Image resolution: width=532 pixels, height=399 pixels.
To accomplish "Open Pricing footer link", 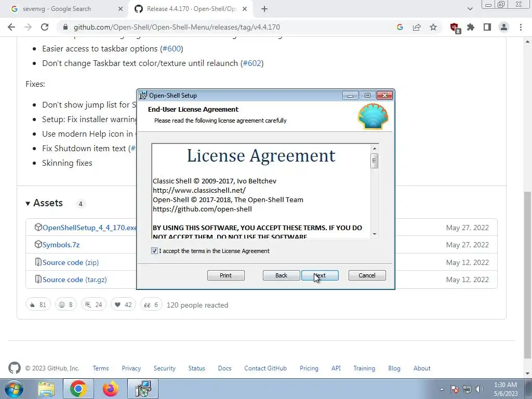I will [x=309, y=368].
